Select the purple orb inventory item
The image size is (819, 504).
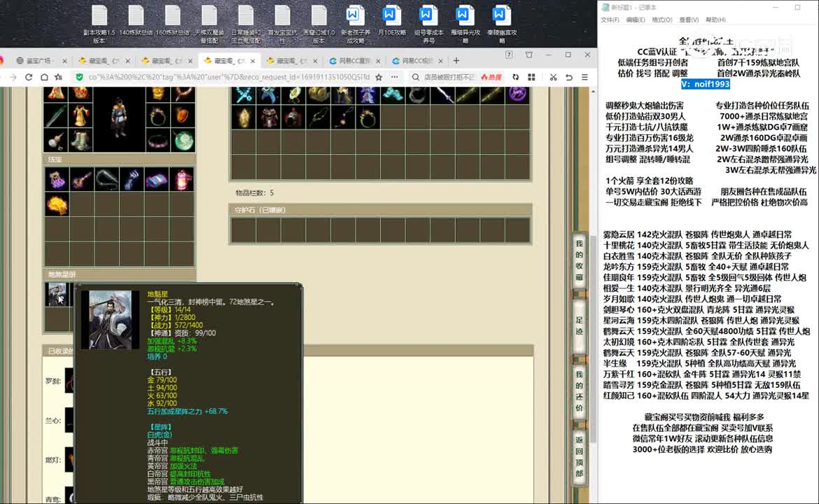tap(517, 95)
